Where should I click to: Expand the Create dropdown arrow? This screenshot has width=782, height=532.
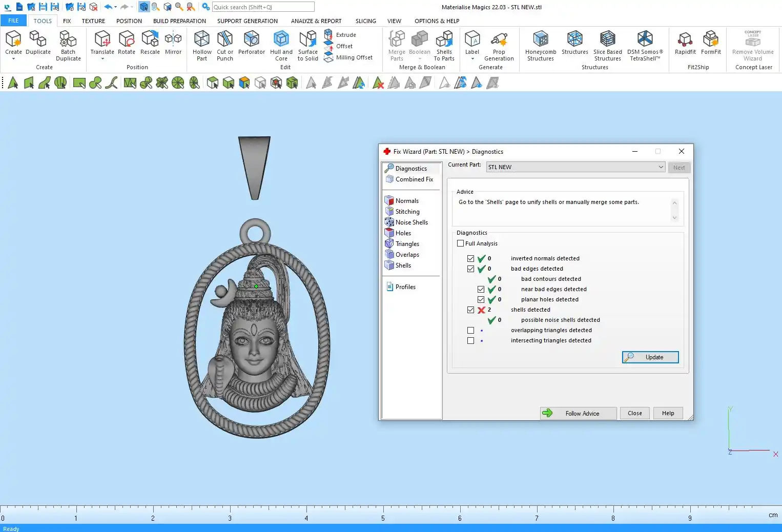(x=13, y=59)
